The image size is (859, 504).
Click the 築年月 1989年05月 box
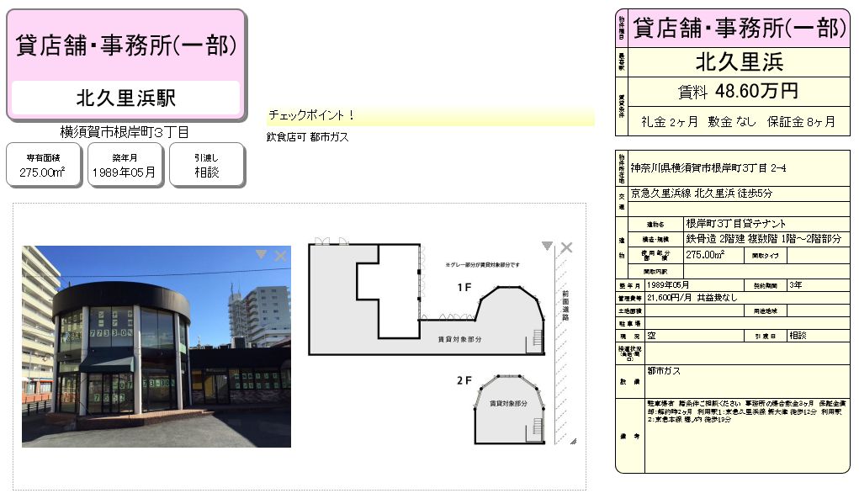125,165
